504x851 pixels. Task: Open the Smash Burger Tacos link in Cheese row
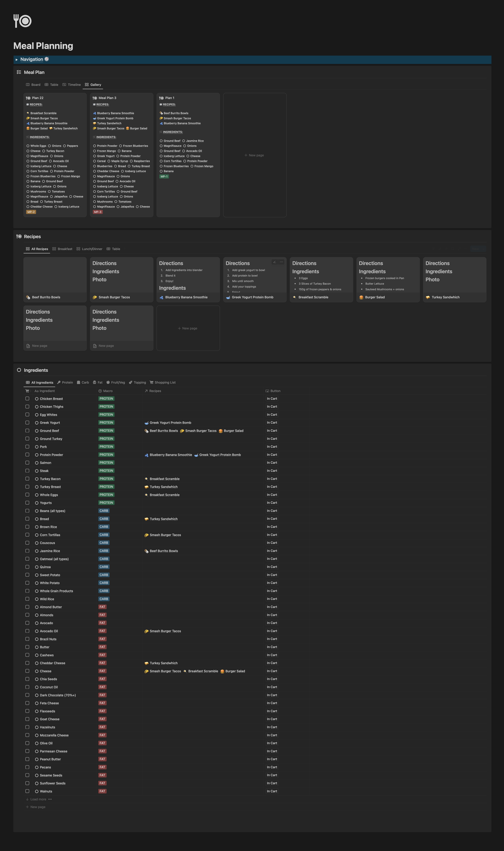click(x=165, y=671)
